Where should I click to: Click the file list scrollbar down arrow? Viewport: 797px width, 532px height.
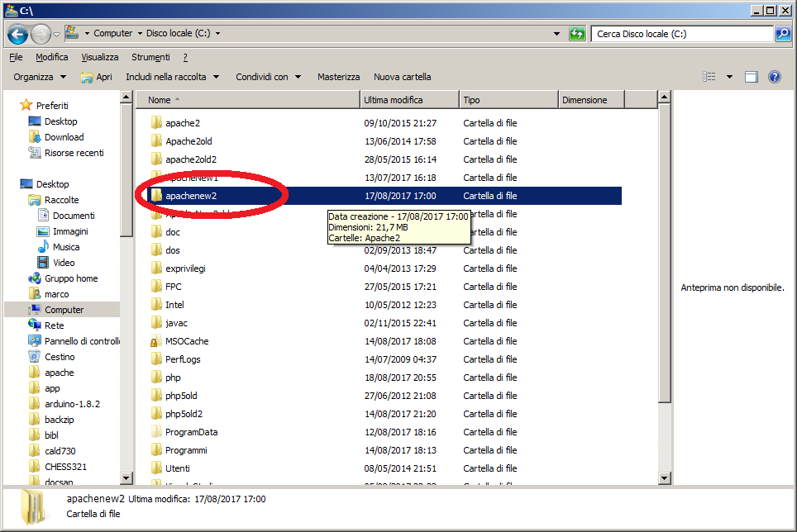click(665, 477)
